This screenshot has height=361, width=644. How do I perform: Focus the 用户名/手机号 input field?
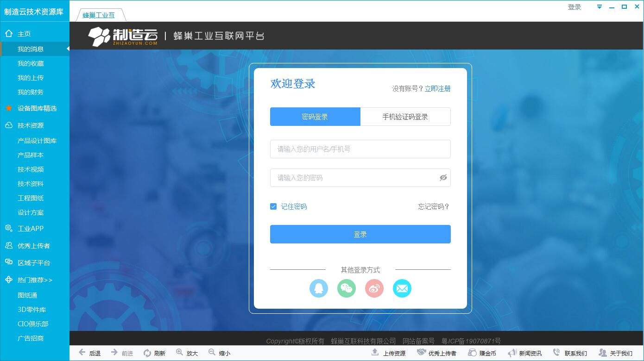coord(360,149)
